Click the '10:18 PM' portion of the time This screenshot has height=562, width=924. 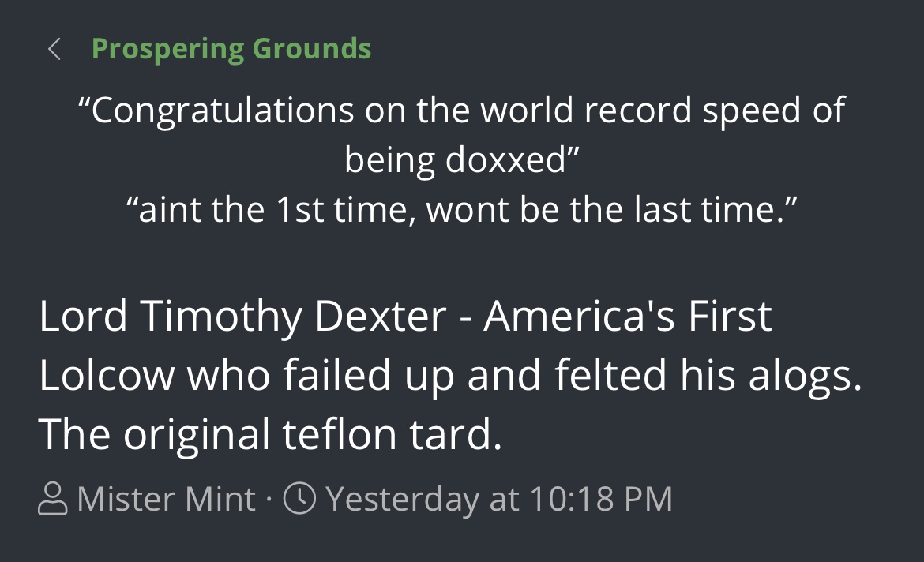point(601,500)
